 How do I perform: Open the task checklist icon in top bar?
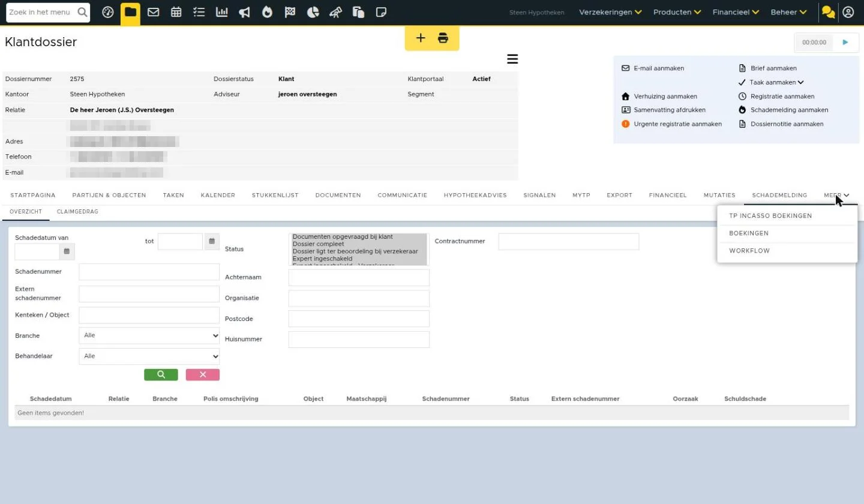[x=199, y=12]
